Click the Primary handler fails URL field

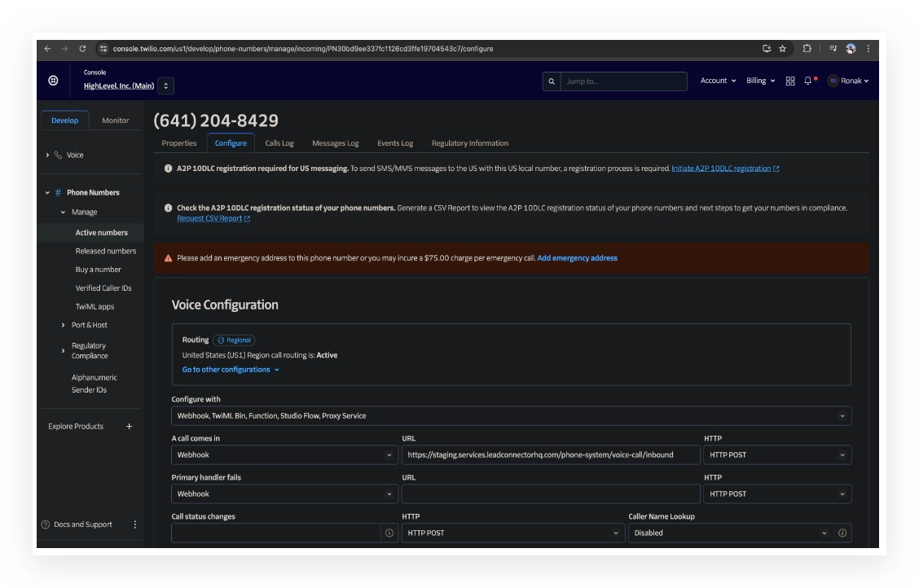pyautogui.click(x=551, y=494)
